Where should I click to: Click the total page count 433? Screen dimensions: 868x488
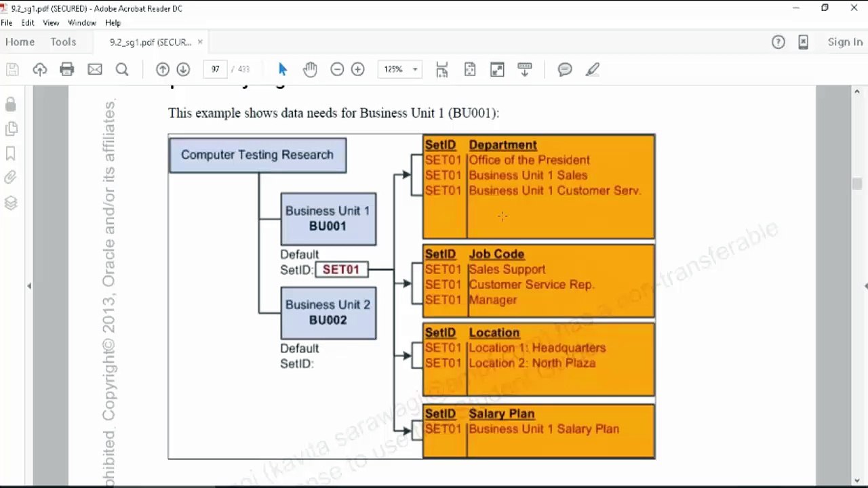coord(243,69)
